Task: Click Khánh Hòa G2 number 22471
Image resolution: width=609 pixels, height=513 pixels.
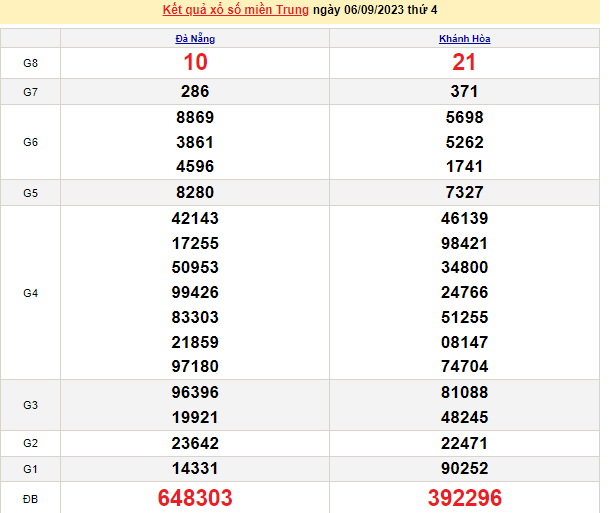Action: (464, 442)
